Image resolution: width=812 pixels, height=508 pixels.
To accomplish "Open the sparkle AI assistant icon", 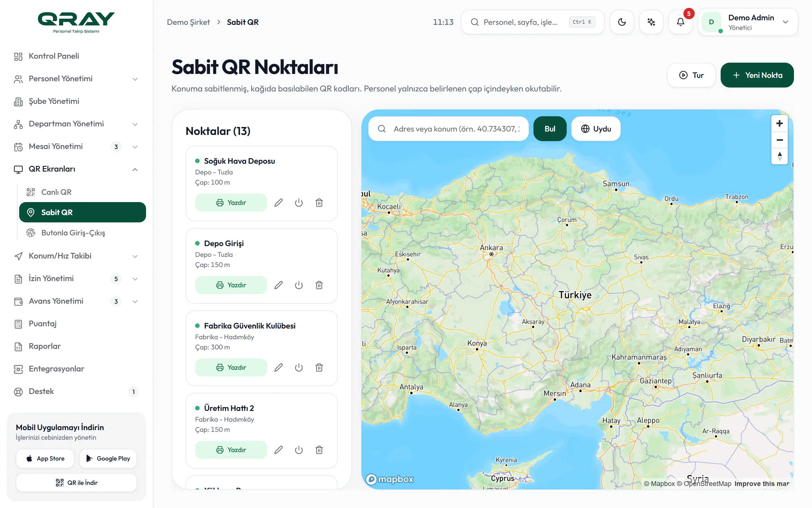I will (x=651, y=22).
